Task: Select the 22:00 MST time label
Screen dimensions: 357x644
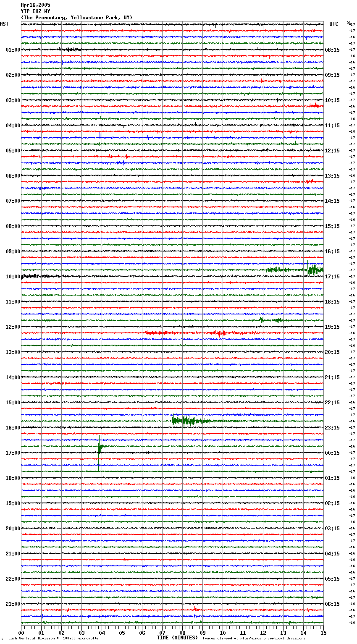Action: [13, 579]
